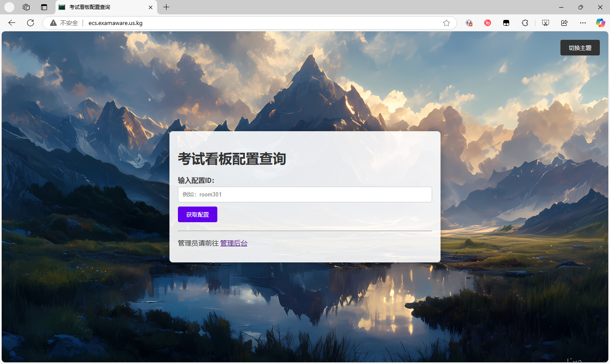Image resolution: width=610 pixels, height=364 pixels.
Task: Add this page to favorites with star
Action: (x=446, y=23)
